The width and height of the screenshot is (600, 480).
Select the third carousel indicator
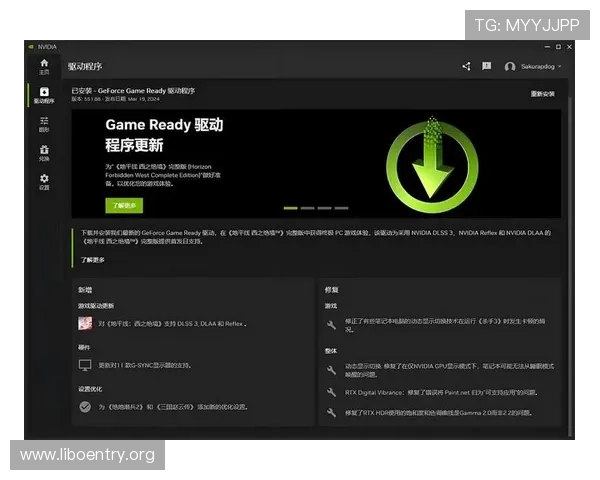click(x=324, y=208)
